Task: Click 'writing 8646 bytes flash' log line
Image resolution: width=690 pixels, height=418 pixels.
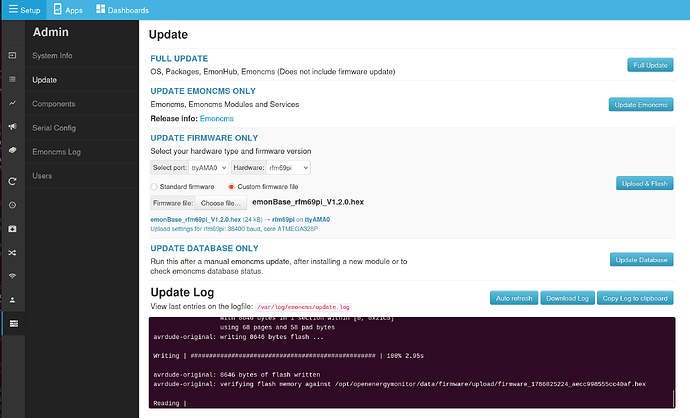Action: [238, 337]
